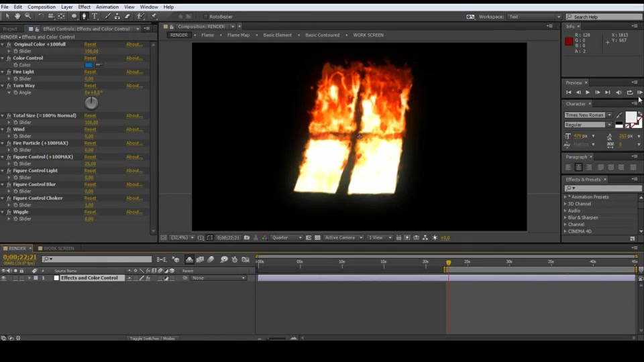644x362 pixels.
Task: Select the Hand tool
Action: [x=17, y=16]
